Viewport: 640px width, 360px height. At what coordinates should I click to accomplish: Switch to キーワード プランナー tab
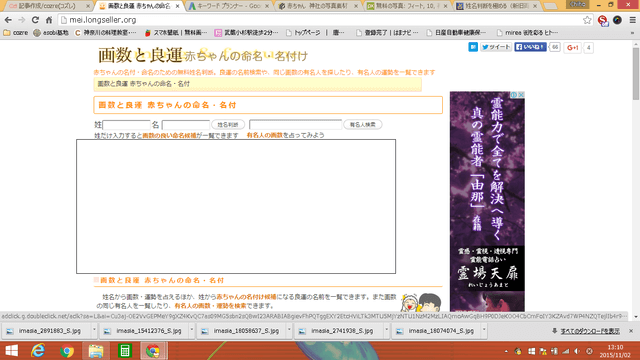coord(229,6)
